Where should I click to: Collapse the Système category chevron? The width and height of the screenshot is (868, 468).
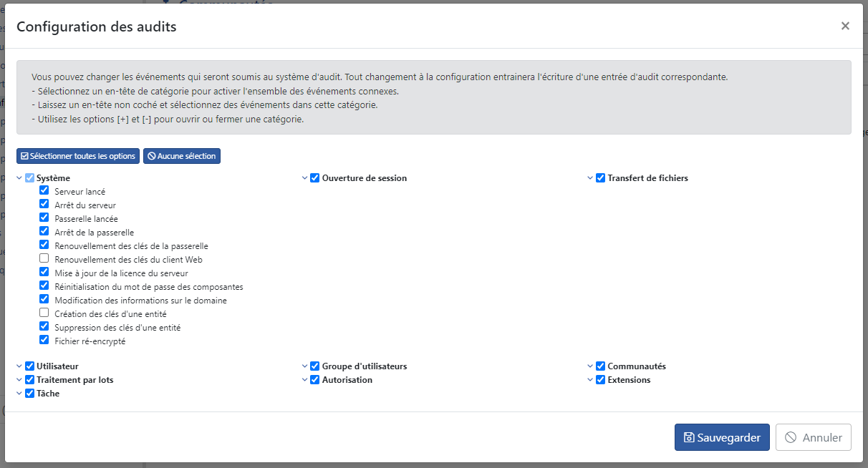click(x=19, y=178)
